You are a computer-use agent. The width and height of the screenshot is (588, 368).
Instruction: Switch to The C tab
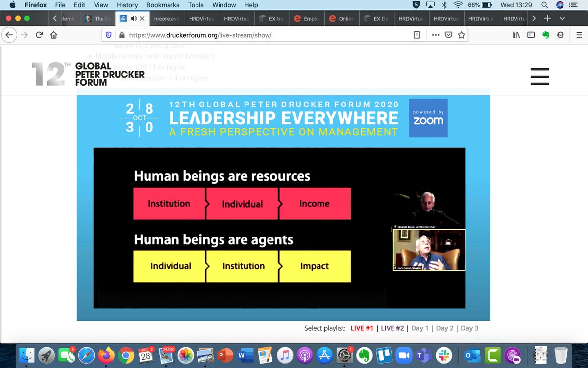(x=97, y=19)
